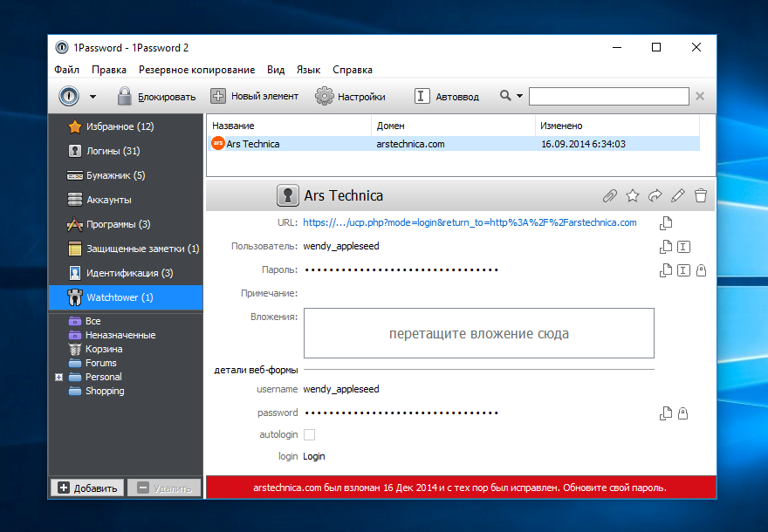Open the Personal folder
Screen dimensions: 768x532
tap(95, 377)
